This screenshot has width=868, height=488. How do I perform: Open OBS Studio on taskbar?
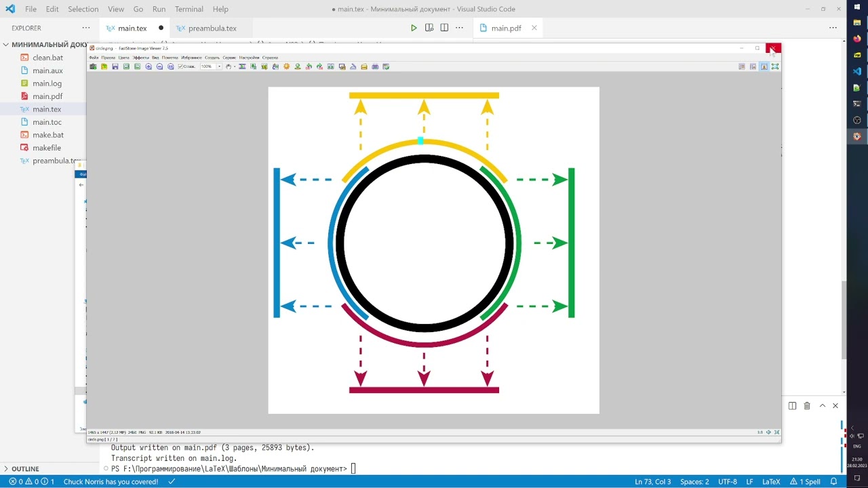click(x=857, y=120)
